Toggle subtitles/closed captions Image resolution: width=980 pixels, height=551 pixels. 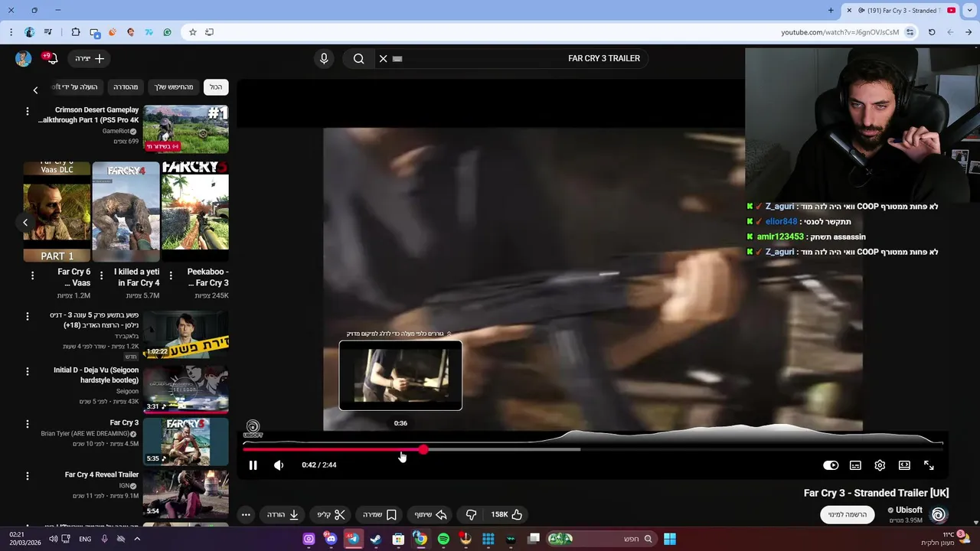(855, 465)
